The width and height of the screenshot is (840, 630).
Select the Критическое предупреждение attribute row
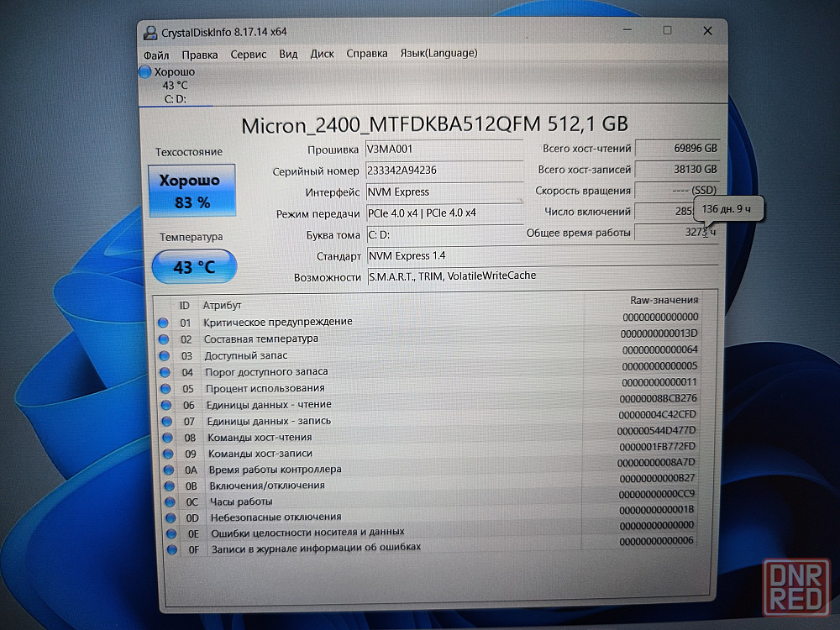click(x=428, y=320)
